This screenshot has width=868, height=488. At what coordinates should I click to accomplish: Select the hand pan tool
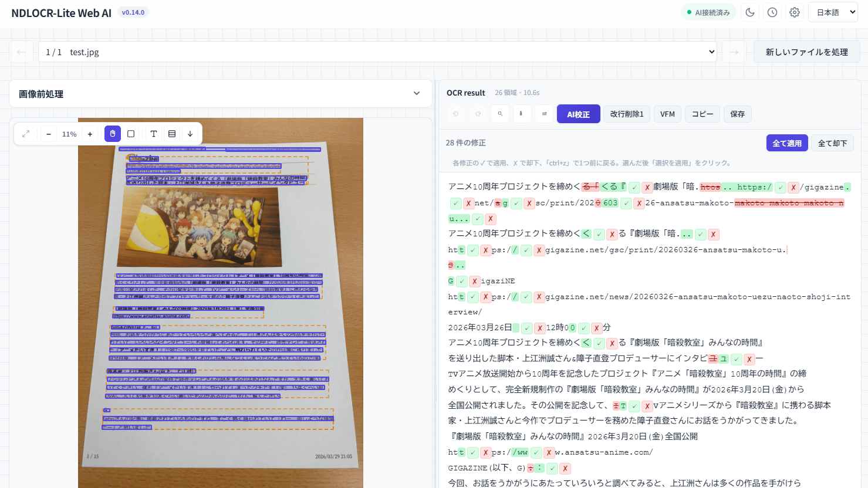[x=112, y=134]
